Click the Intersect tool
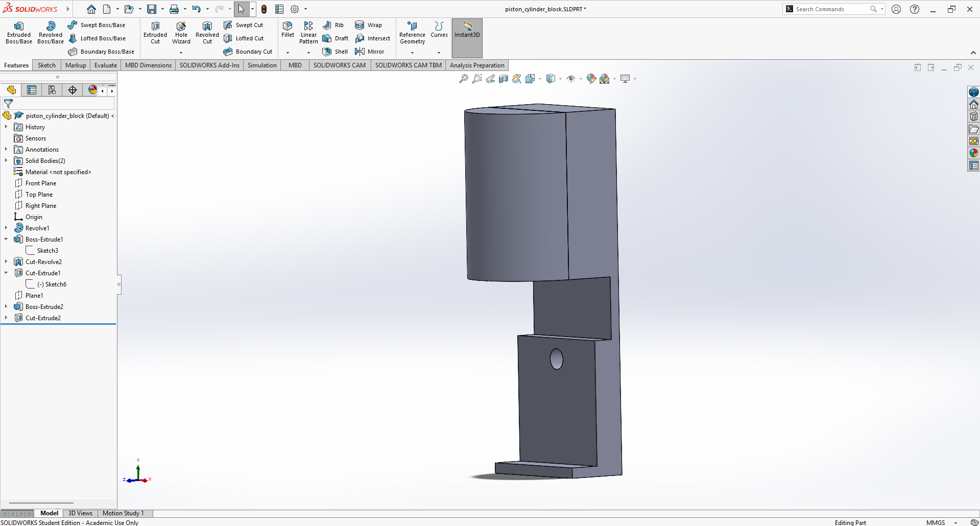The width and height of the screenshot is (980, 526). [x=372, y=38]
